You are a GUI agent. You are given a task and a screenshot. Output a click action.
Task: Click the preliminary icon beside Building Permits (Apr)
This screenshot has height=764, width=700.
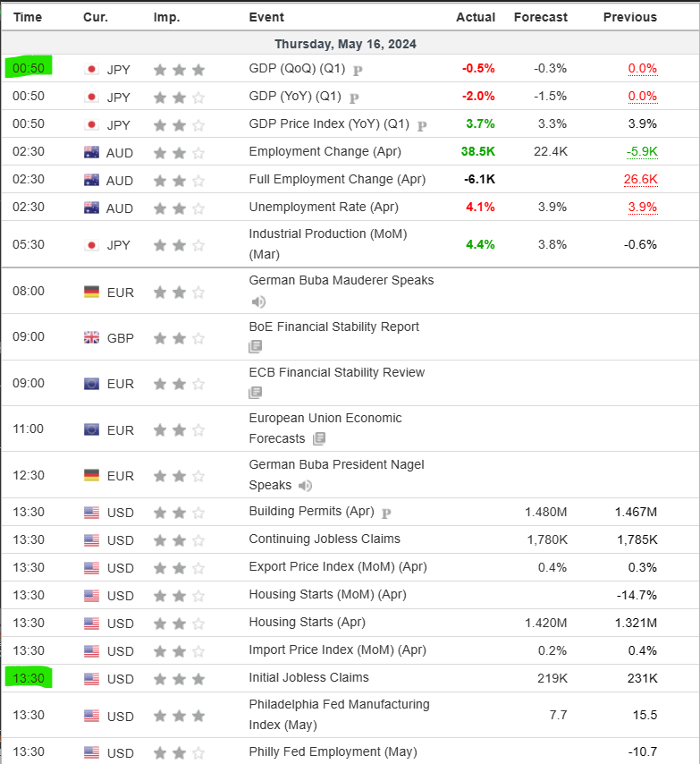point(386,514)
